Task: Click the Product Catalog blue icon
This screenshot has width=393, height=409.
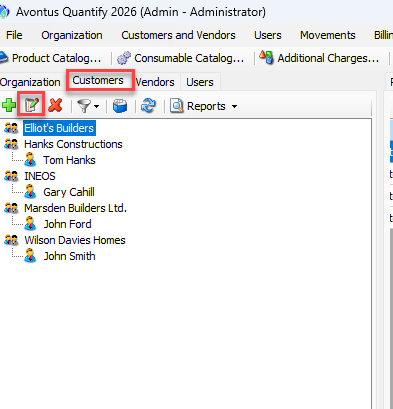Action: [x=4, y=57]
